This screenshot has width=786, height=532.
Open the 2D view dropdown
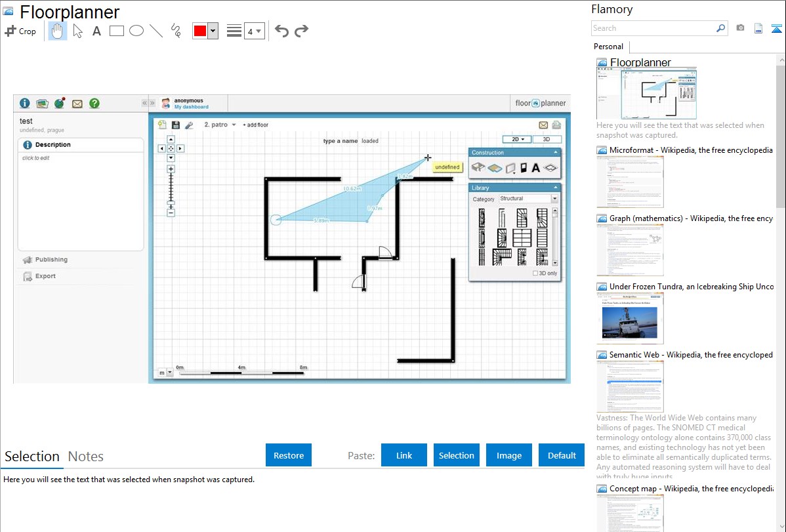click(517, 139)
